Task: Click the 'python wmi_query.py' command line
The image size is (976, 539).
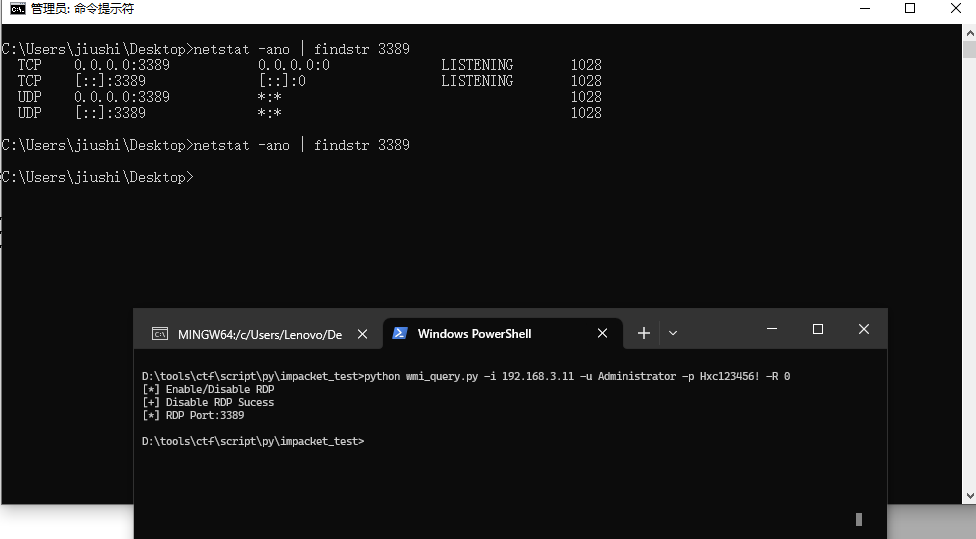Action: [466, 376]
